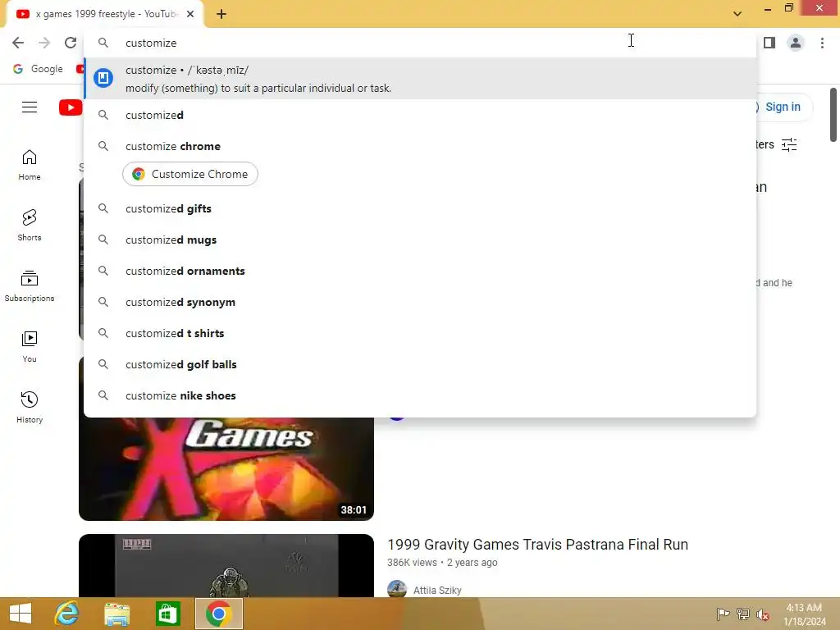Select the customize dictionary definition suggestion

pyautogui.click(x=421, y=78)
